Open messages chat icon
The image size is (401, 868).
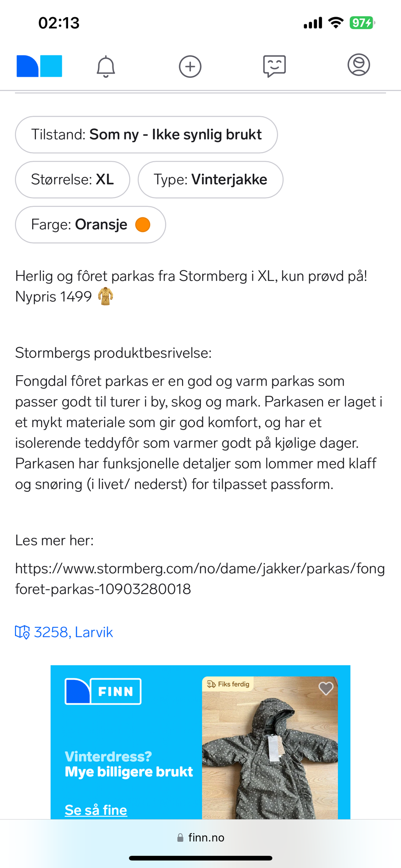coord(274,66)
